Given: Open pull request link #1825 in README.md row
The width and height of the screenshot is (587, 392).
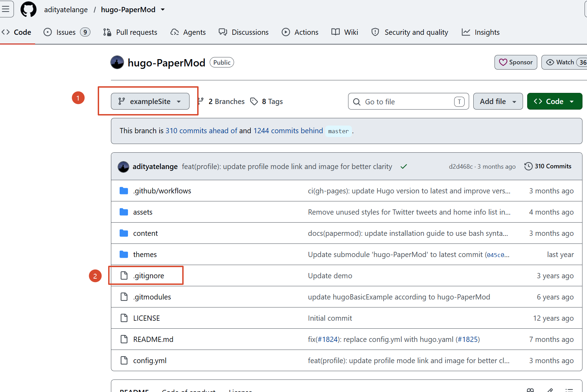Looking at the screenshot, I should tap(468, 339).
